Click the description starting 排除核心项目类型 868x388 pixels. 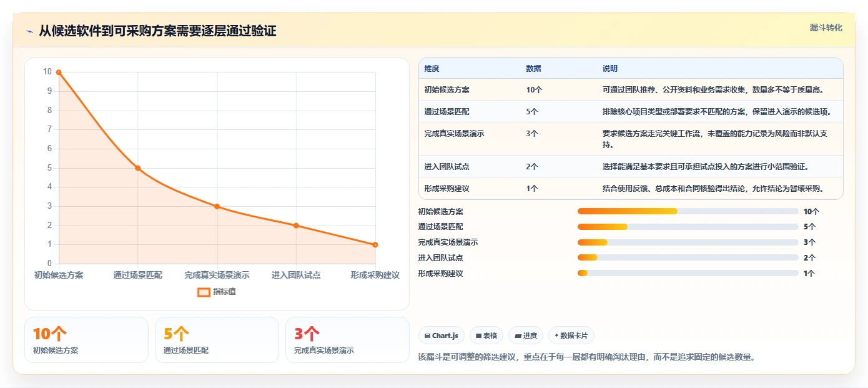click(x=717, y=112)
